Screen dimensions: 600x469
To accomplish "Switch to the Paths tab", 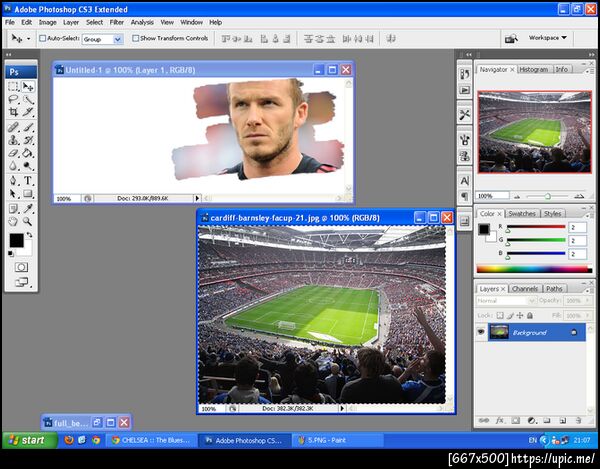I will coord(554,289).
